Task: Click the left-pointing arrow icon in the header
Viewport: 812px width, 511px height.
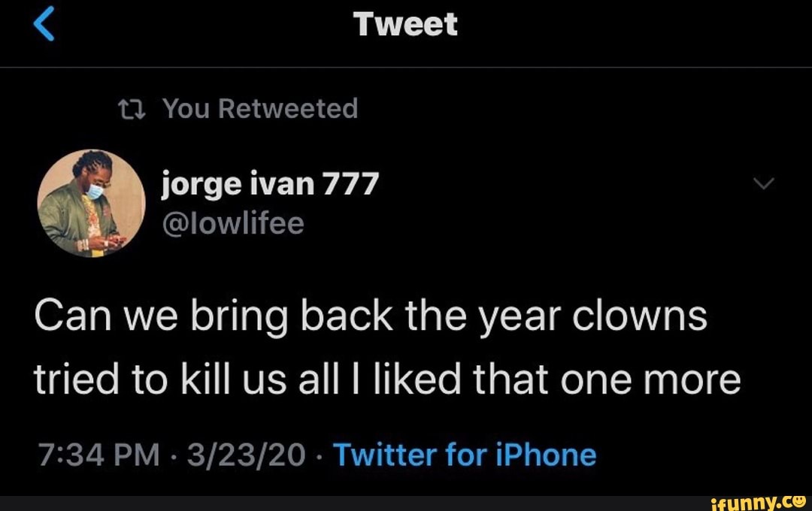Action: (43, 23)
